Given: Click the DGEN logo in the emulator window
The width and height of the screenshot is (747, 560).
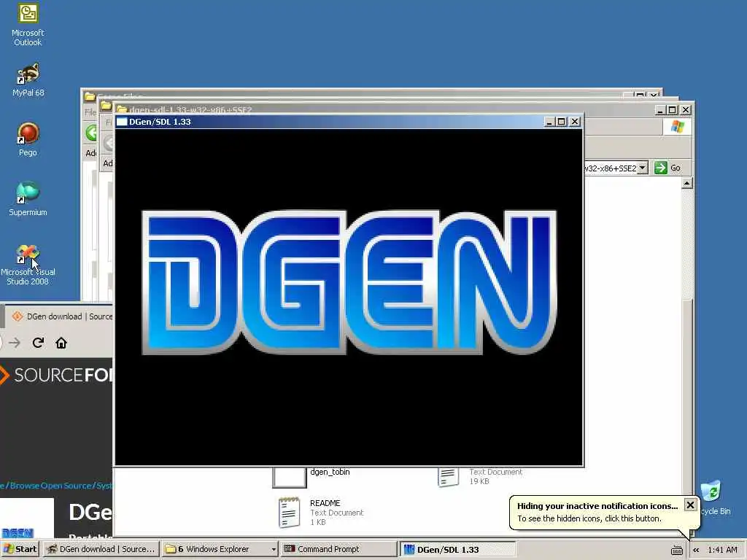Looking at the screenshot, I should coord(349,282).
